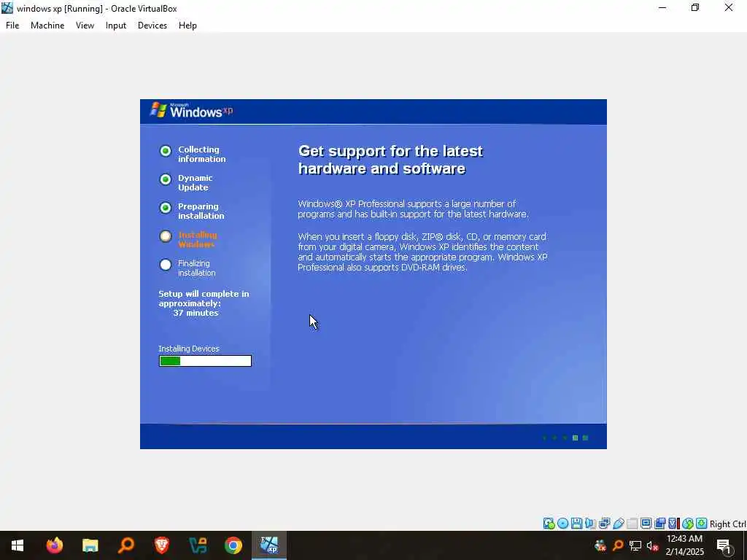Viewport: 747px width, 560px height.
Task: Open the Action Center notification icon
Action: tap(724, 545)
